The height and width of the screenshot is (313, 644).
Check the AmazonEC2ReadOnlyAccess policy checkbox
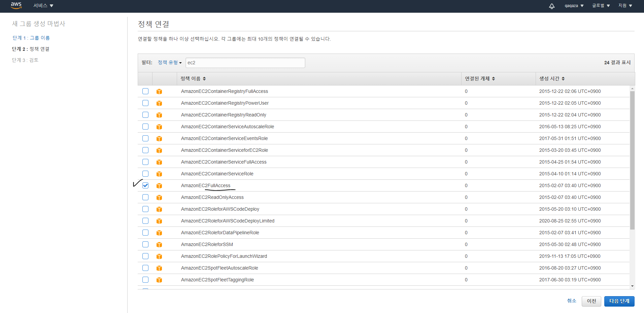coord(145,197)
